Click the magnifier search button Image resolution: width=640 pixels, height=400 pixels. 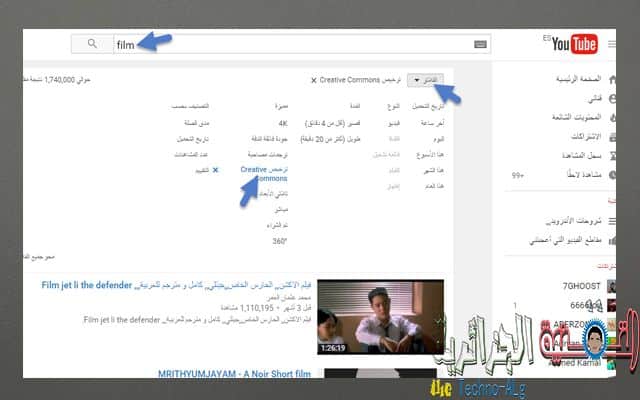[92, 44]
